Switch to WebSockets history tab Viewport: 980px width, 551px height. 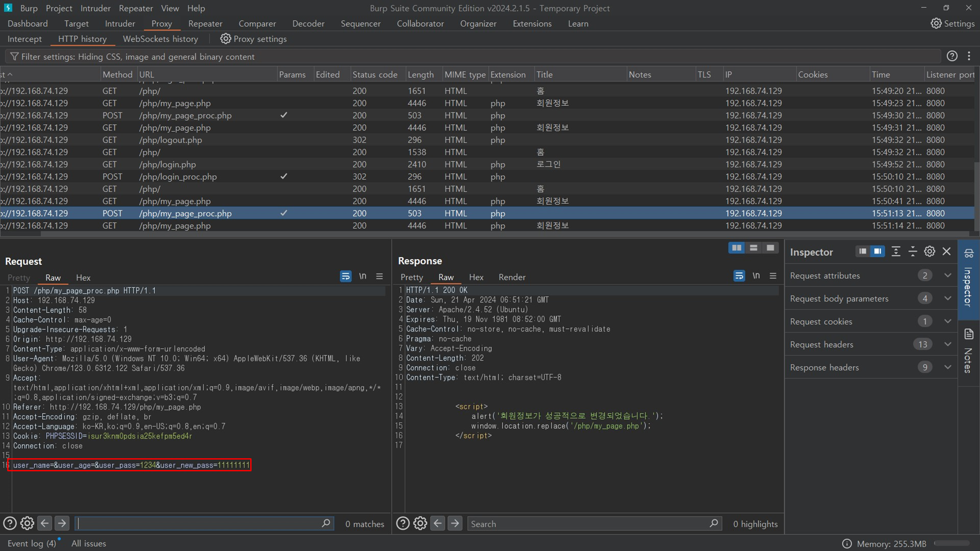click(x=160, y=39)
